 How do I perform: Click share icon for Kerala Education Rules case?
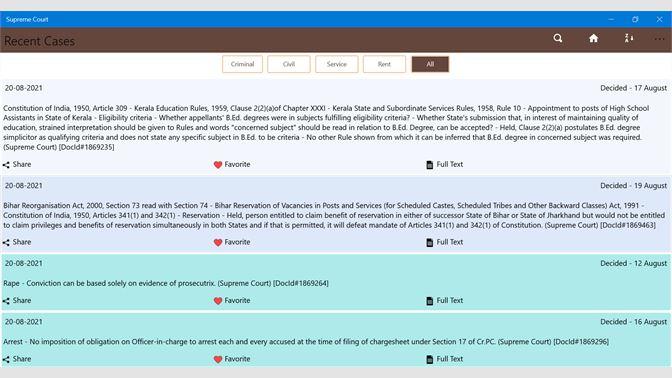point(6,165)
